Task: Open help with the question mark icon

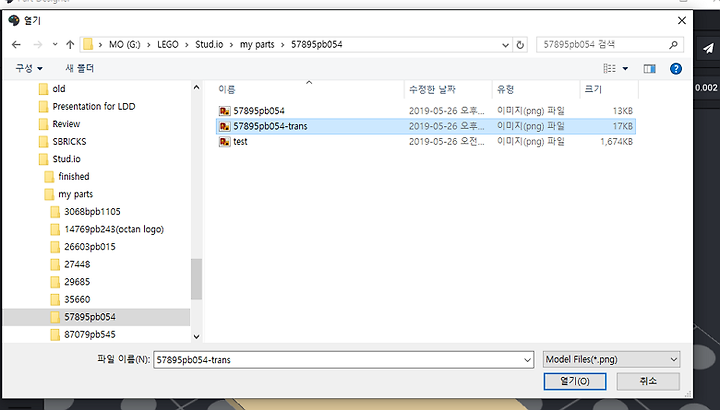Action: [x=675, y=69]
